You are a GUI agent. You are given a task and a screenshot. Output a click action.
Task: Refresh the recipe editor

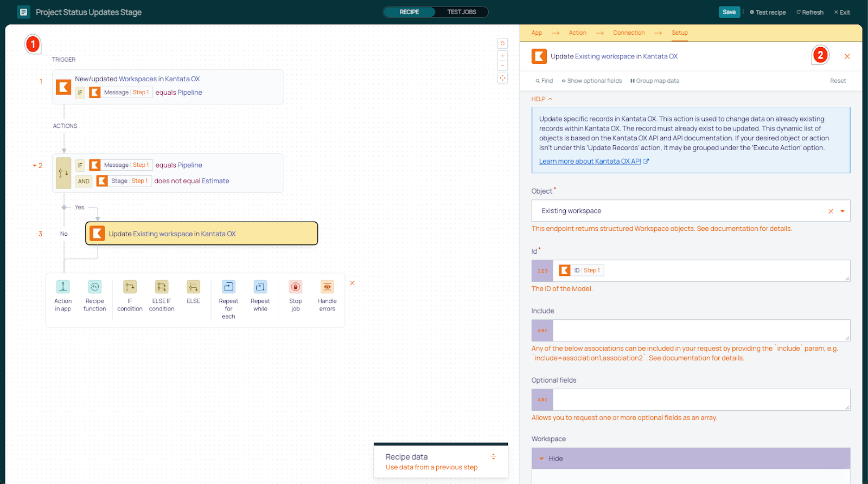[x=809, y=12]
